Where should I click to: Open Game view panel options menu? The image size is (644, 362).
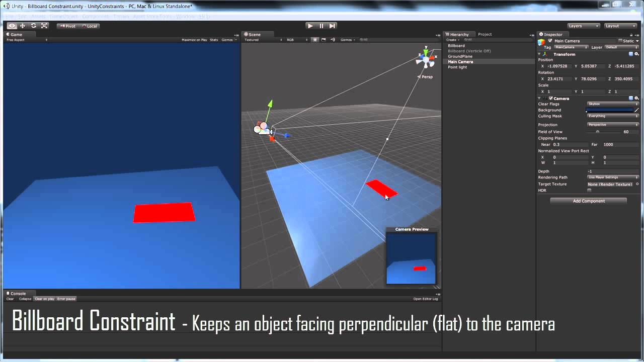(x=236, y=35)
